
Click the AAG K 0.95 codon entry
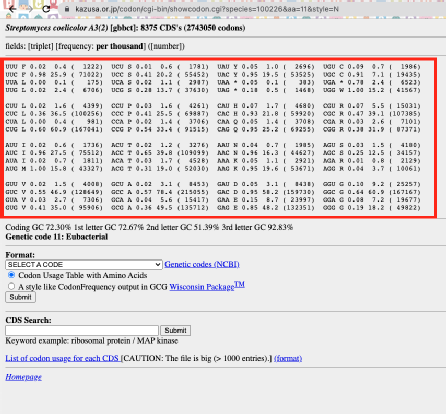[x=266, y=169]
